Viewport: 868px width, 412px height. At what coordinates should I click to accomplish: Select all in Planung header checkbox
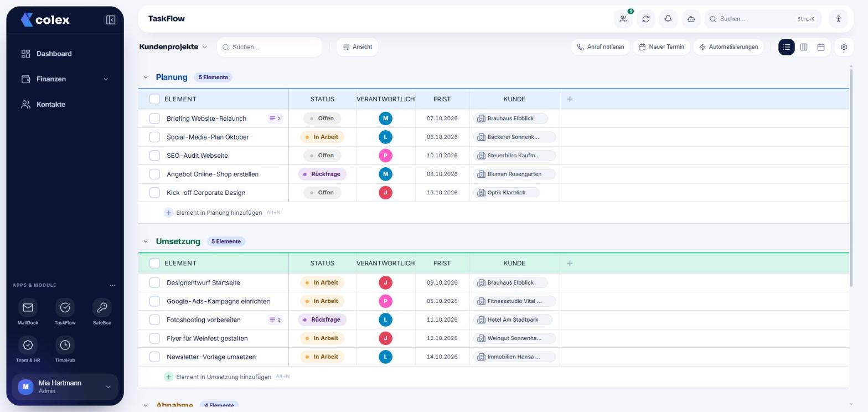pos(154,99)
